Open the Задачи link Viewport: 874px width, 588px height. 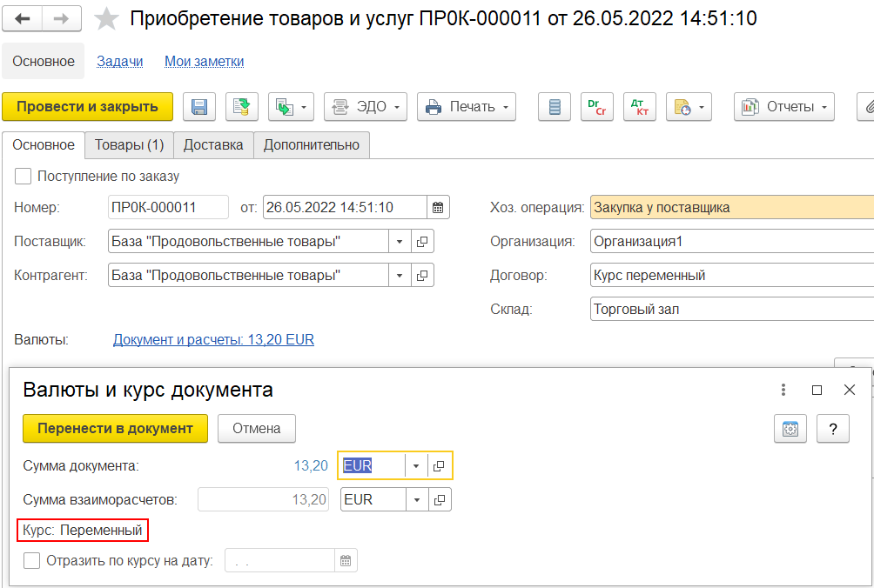coord(120,61)
